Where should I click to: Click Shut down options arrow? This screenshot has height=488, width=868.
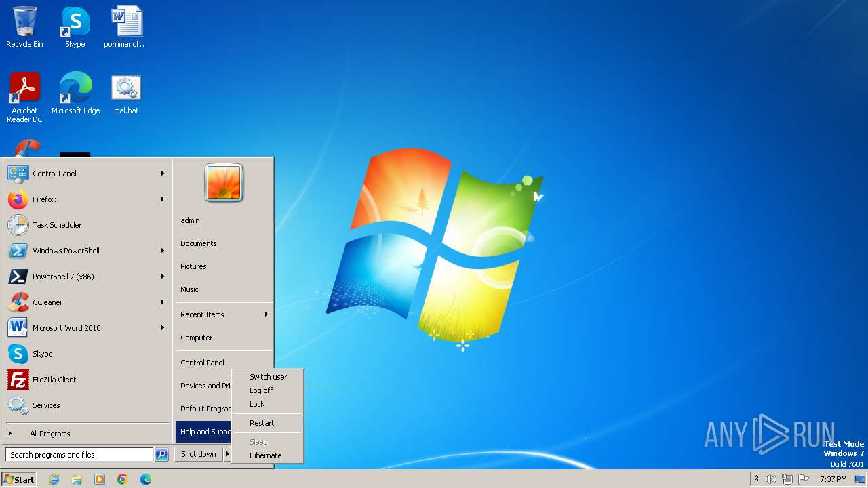227,454
